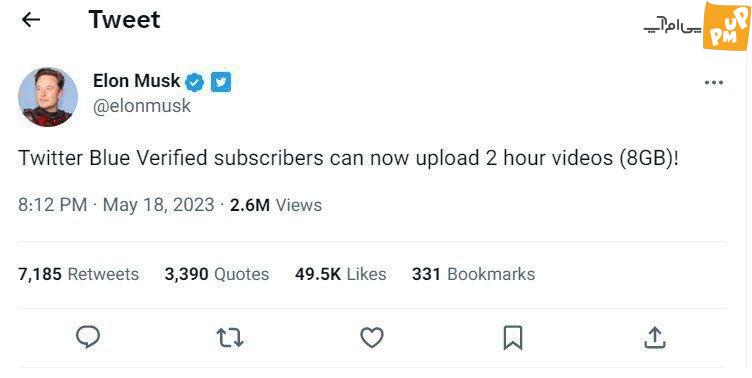Click the blue verified checkmark badge

194,82
